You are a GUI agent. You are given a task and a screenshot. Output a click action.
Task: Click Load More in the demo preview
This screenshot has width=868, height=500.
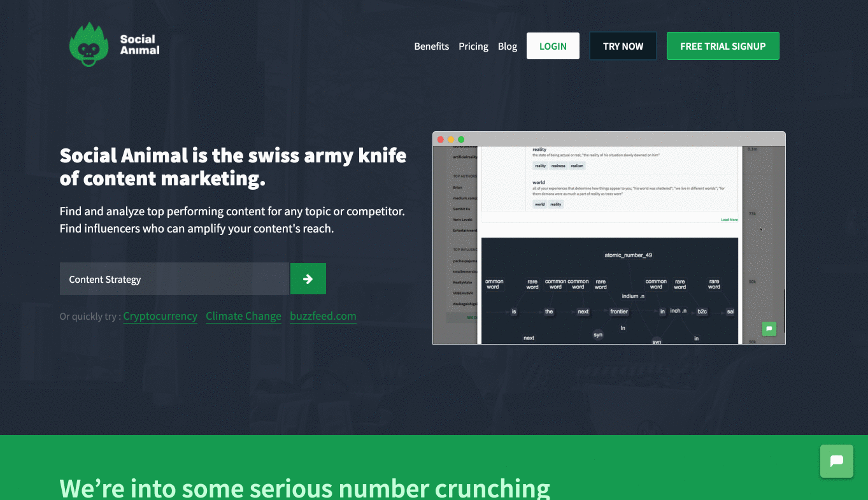pyautogui.click(x=729, y=220)
